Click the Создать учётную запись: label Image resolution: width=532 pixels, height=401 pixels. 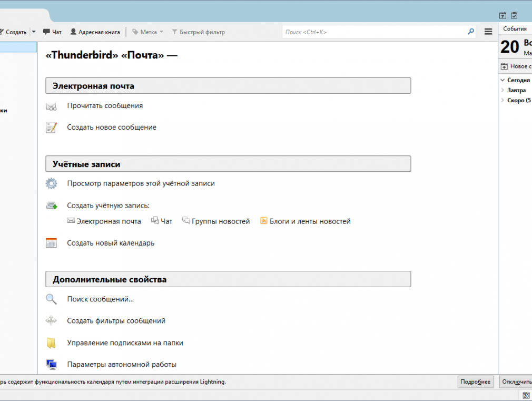pos(108,206)
